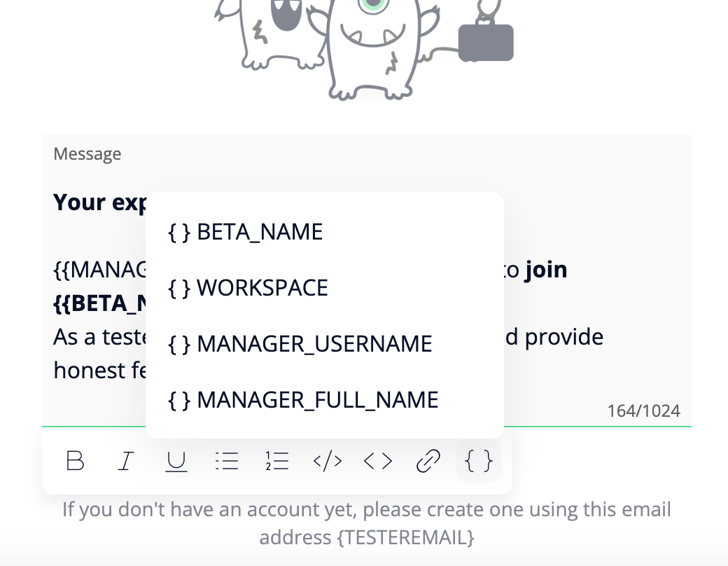Insert a bulleted list
The width and height of the screenshot is (728, 566).
(x=227, y=461)
